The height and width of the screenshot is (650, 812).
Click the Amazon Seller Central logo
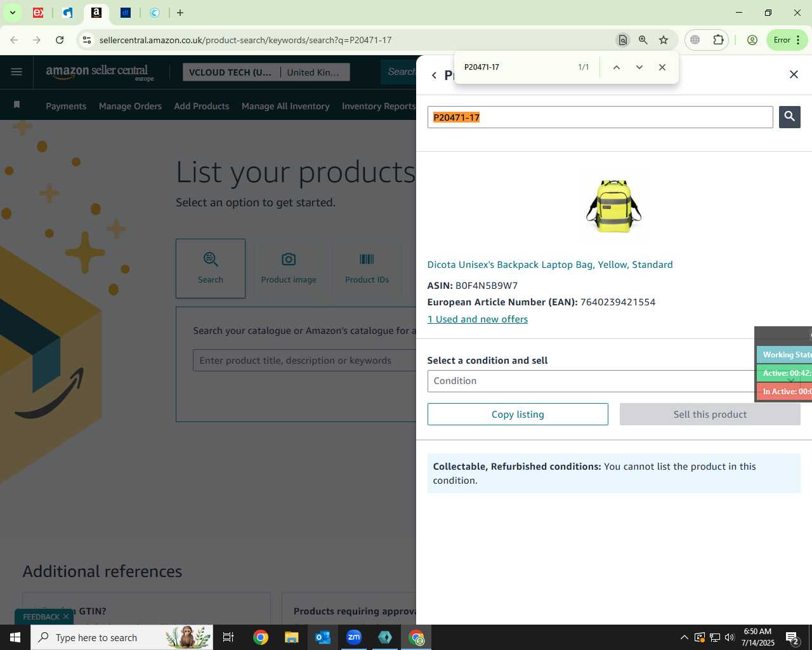pos(100,72)
